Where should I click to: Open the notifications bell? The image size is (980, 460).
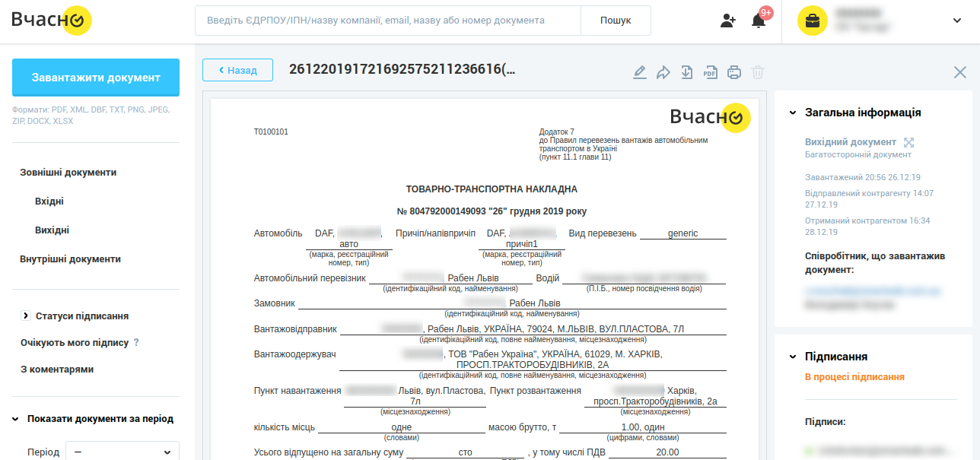tap(759, 21)
